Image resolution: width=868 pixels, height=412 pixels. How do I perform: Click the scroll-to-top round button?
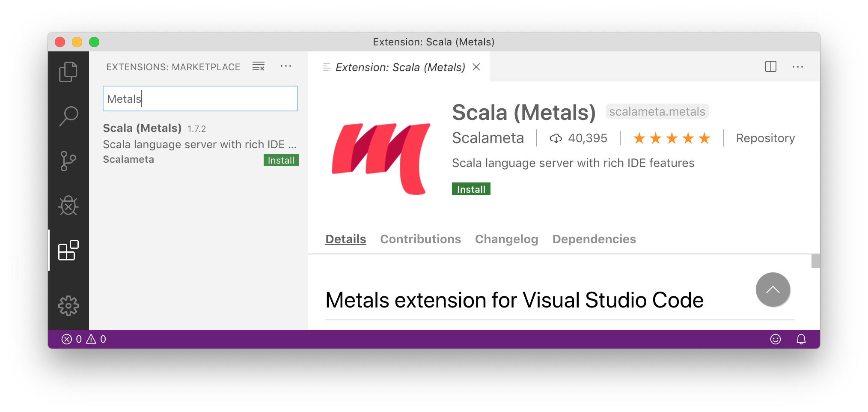pos(773,290)
